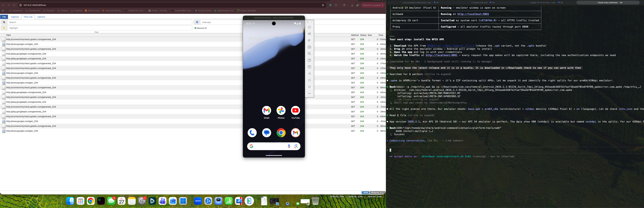Switch to the Options tab in mitmweb

click(41, 17)
